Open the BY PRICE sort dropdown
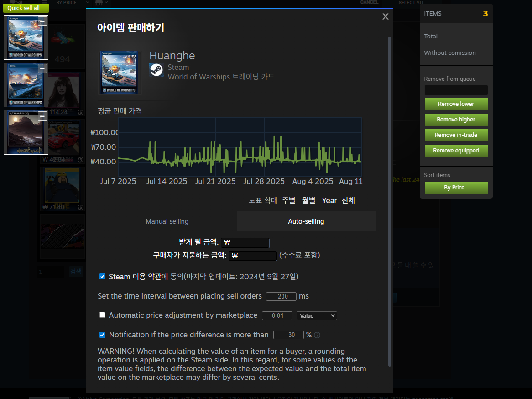 [x=73, y=2]
